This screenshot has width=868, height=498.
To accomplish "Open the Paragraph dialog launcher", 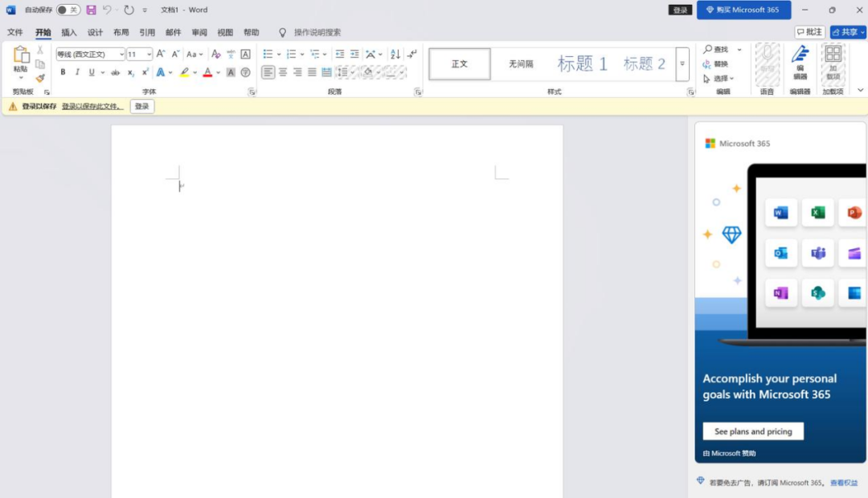I will 418,92.
